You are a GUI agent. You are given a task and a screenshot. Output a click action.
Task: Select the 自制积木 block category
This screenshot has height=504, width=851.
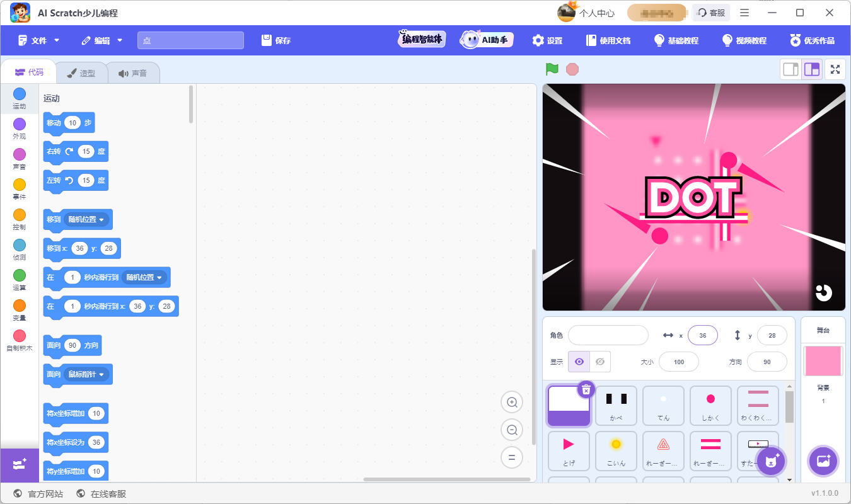20,341
